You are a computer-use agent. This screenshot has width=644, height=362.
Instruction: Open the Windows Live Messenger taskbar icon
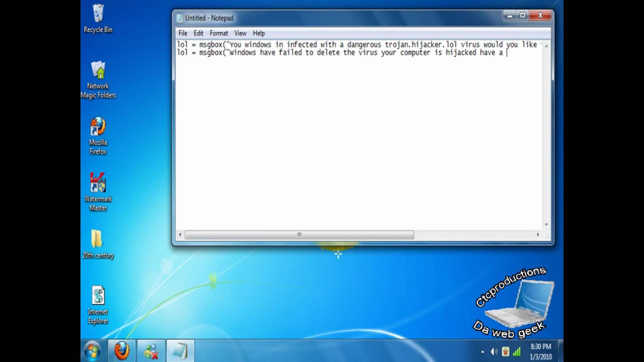pos(151,351)
